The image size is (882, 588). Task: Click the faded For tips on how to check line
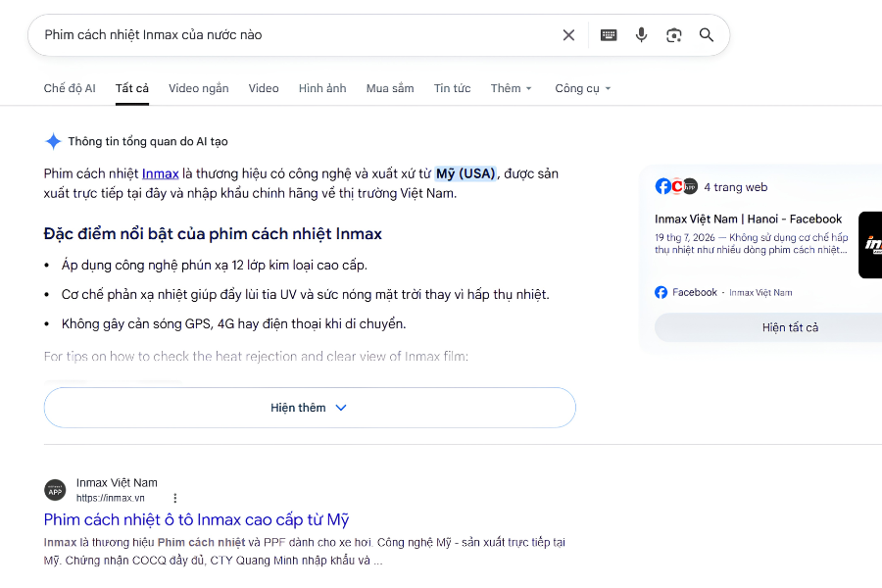(256, 356)
